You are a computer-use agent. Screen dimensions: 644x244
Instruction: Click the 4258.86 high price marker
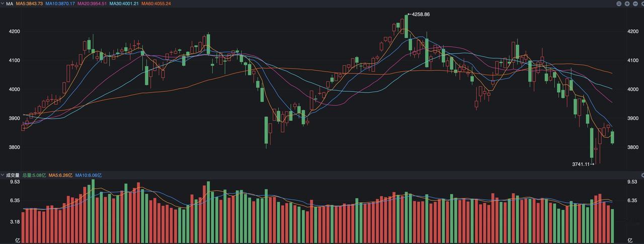coord(421,14)
